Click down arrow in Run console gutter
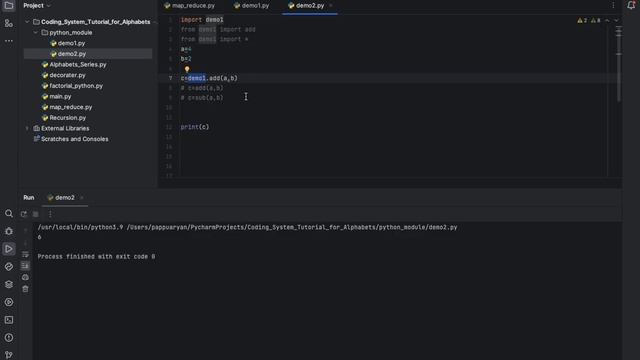The image size is (640, 360). coord(25,242)
